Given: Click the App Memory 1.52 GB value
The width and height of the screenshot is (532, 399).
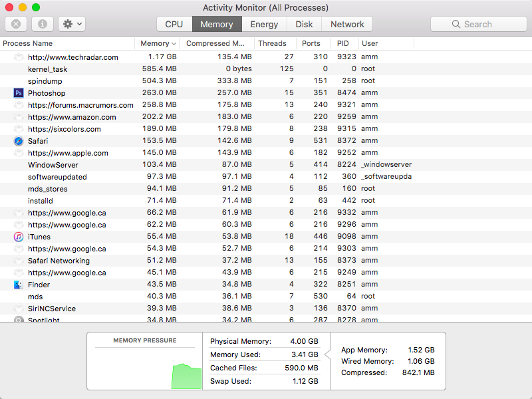Looking at the screenshot, I should pos(421,350).
